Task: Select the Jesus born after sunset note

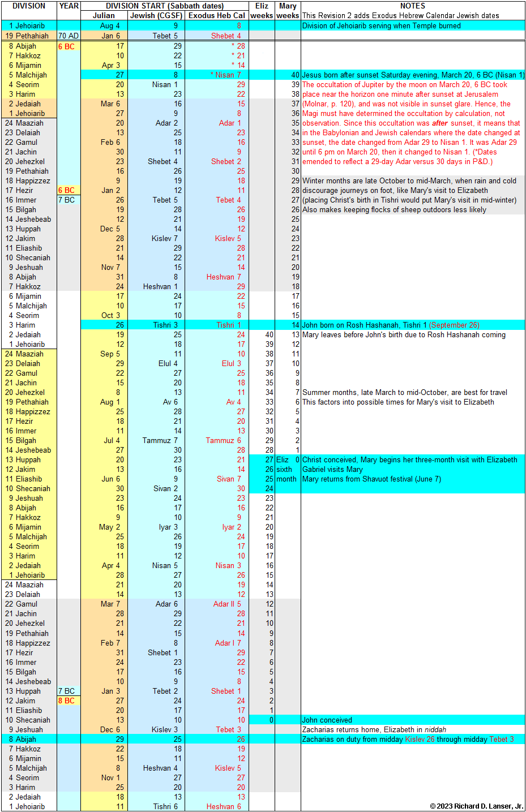Action: pos(413,75)
